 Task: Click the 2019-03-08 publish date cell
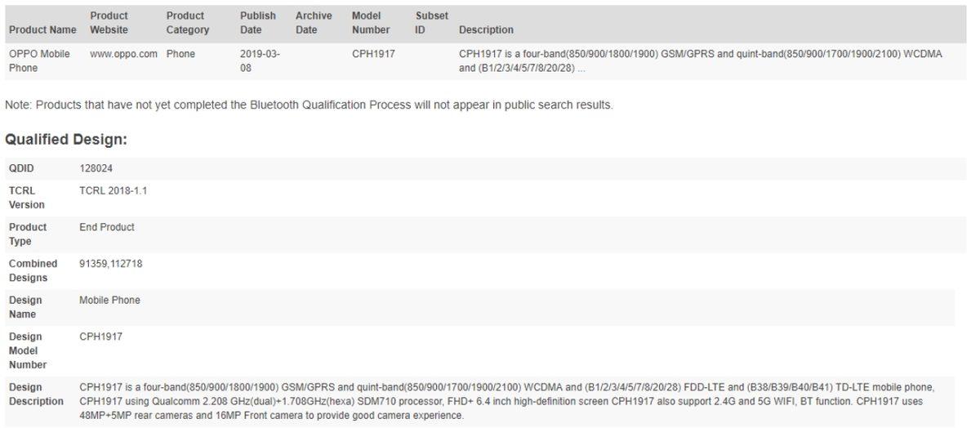click(x=260, y=61)
